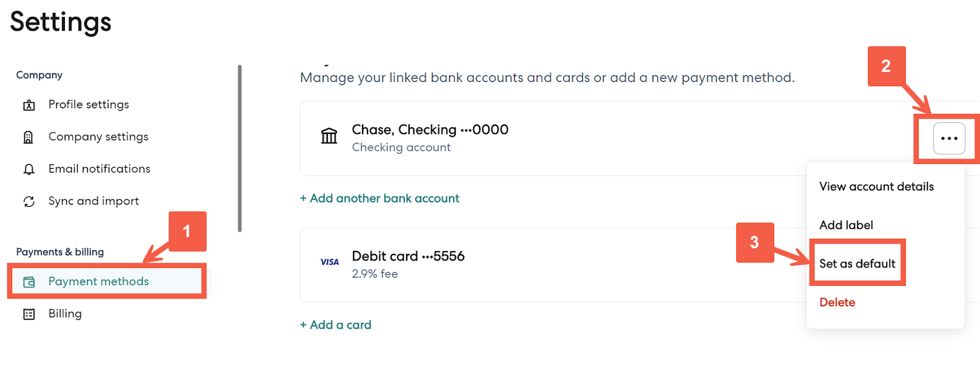Open Company settings text in sidebar
Screen dimensions: 980x377
(x=98, y=136)
